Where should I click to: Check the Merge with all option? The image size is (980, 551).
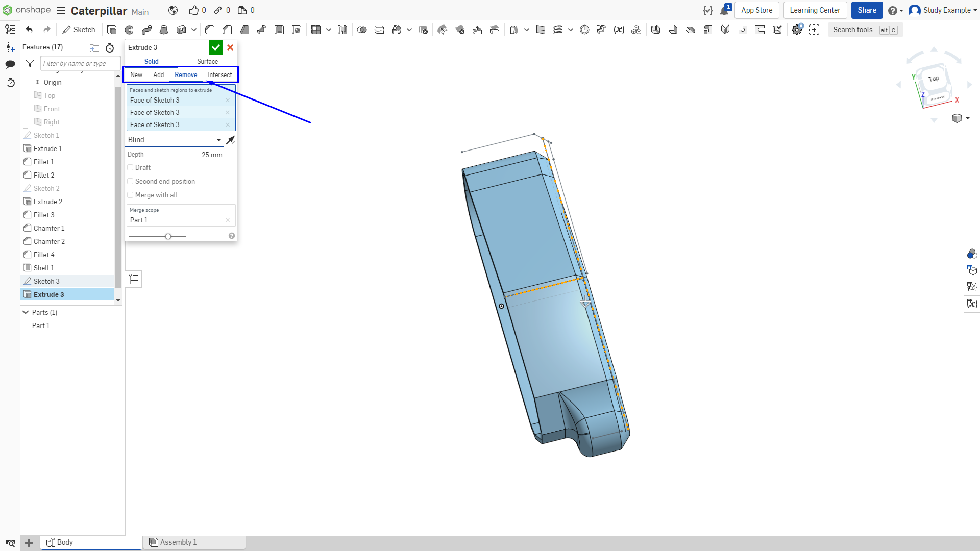click(130, 195)
